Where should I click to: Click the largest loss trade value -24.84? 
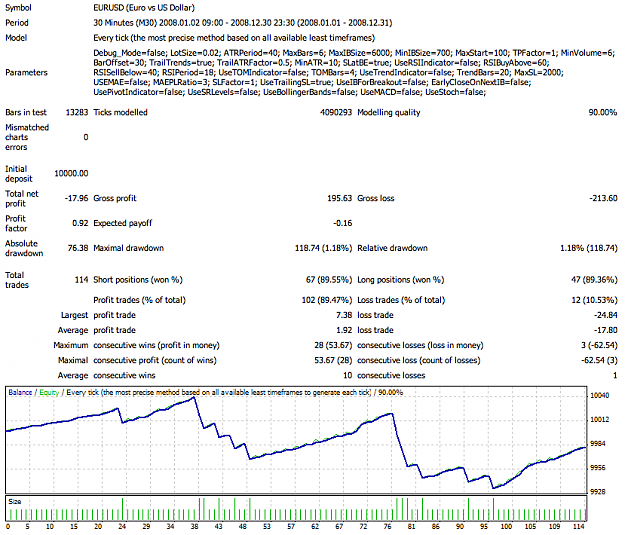click(x=605, y=315)
